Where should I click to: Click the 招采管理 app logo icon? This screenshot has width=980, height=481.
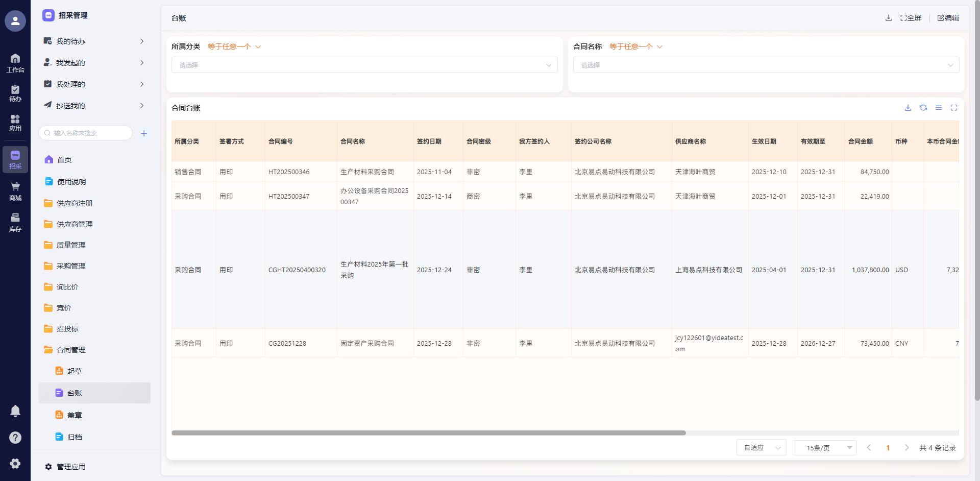[48, 15]
